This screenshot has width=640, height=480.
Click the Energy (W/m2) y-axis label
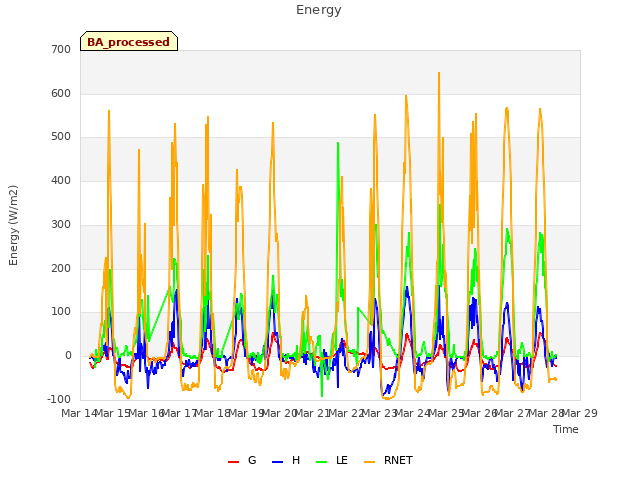13,225
